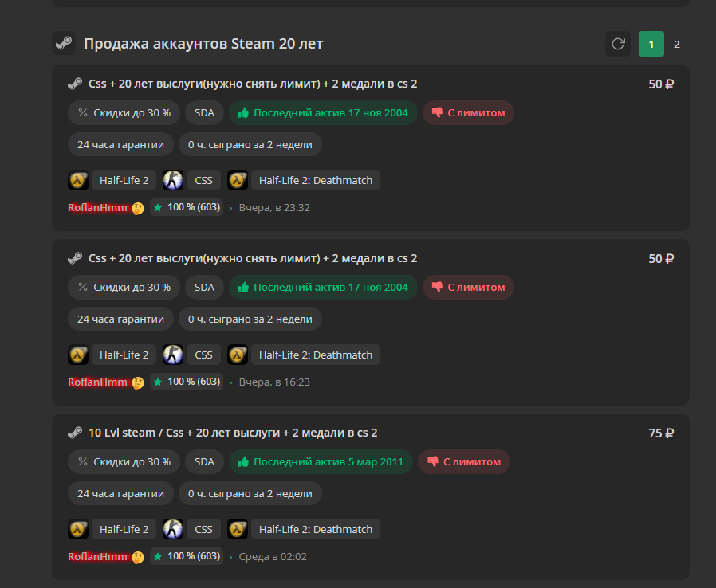This screenshot has width=716, height=588.
Task: Click the 'С лимитом' badge in second listing
Action: (468, 288)
